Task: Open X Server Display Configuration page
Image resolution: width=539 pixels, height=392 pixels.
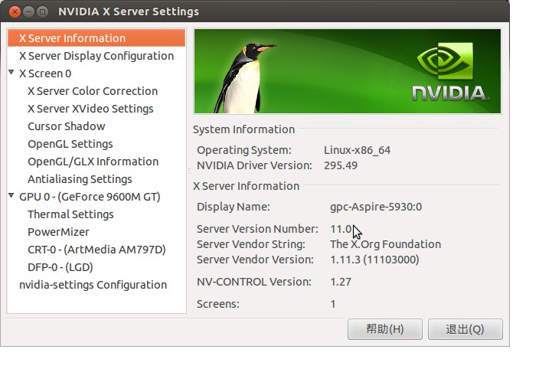Action: [96, 56]
